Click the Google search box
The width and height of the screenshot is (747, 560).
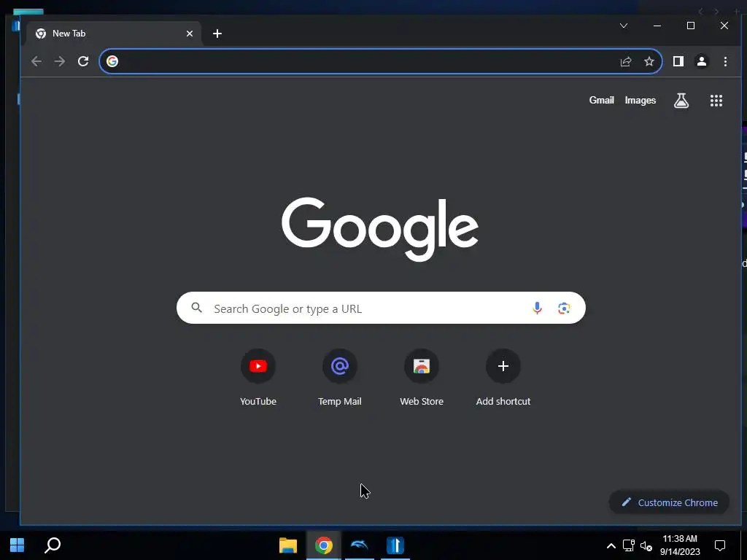click(381, 308)
